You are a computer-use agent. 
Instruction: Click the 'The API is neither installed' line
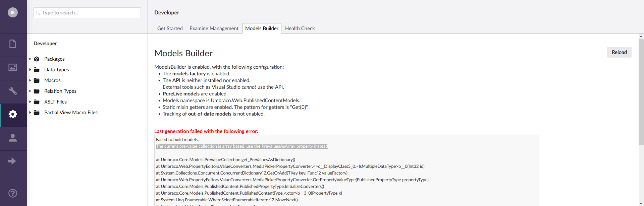tap(207, 80)
